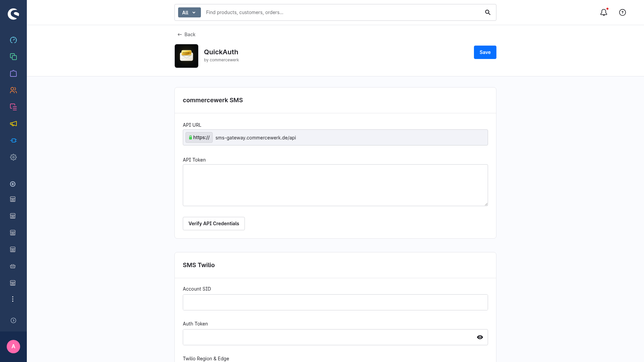Toggle Auth Token visibility eye icon
Viewport: 644px width, 362px height.
(480, 337)
